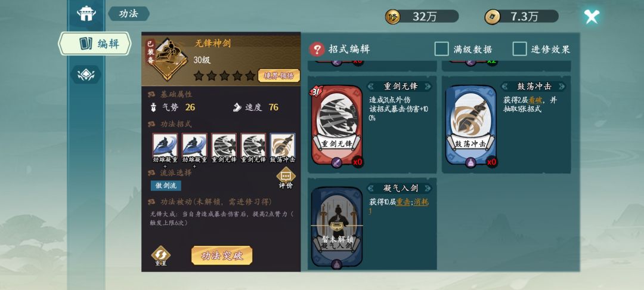Image resolution: width=644 pixels, height=290 pixels.
Task: Click the 境界领悟 button
Action: point(279,76)
